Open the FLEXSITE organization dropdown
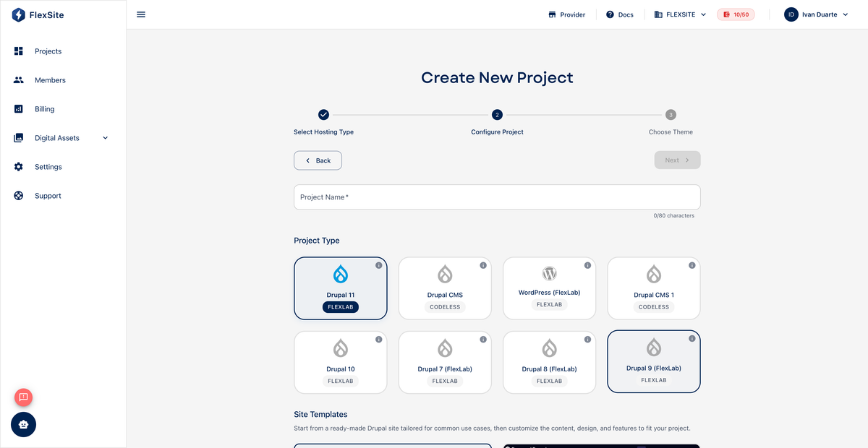The width and height of the screenshot is (868, 448). (680, 14)
